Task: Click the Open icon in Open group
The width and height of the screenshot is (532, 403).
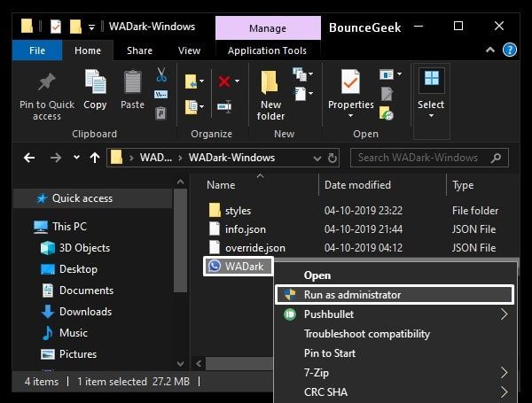Action: coord(387,74)
